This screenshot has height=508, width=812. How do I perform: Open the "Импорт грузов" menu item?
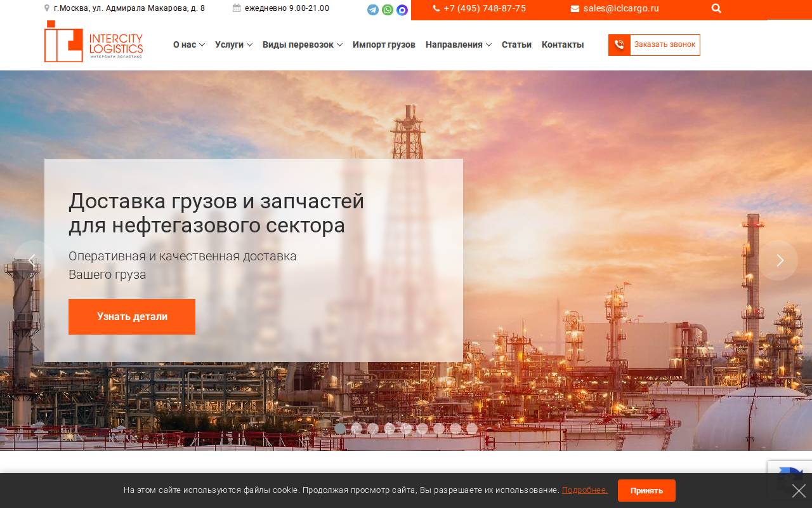[x=384, y=44]
